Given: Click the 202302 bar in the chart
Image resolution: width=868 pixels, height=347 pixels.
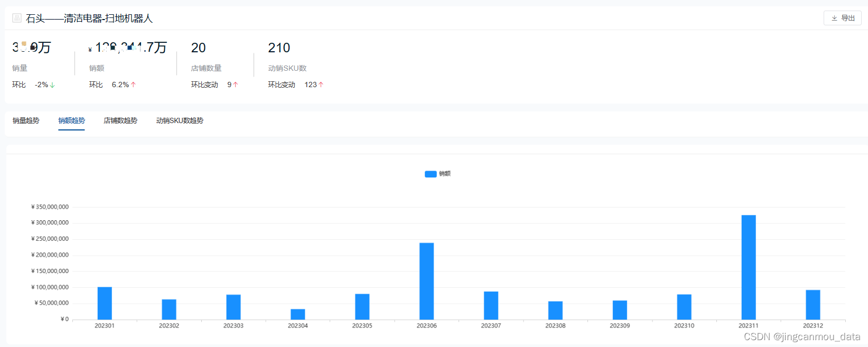Looking at the screenshot, I should coord(169,310).
